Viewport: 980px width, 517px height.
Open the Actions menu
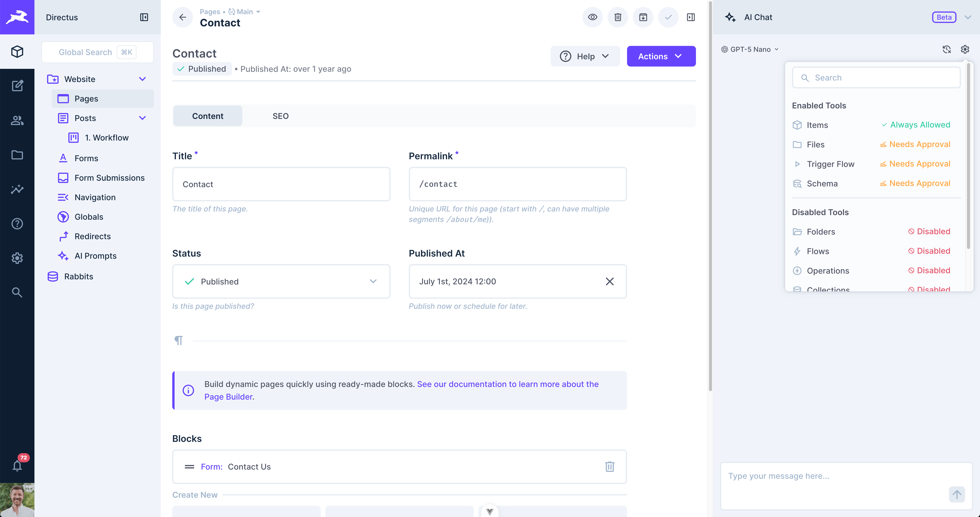pos(661,56)
